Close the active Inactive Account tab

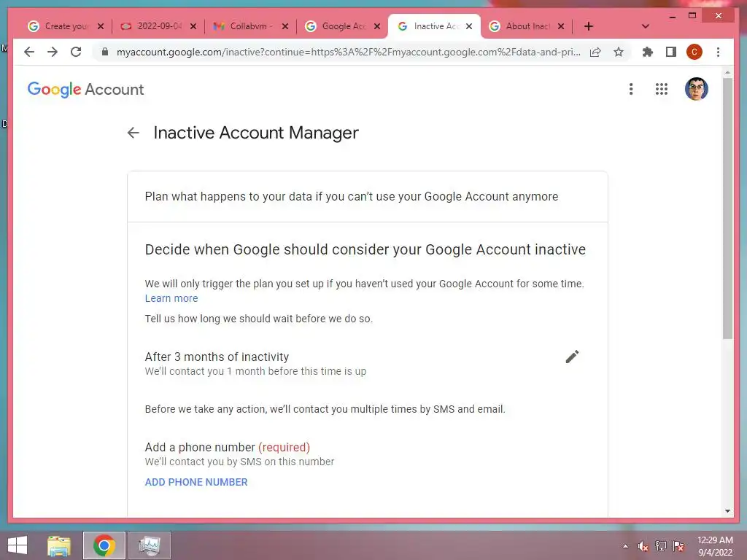coord(469,26)
